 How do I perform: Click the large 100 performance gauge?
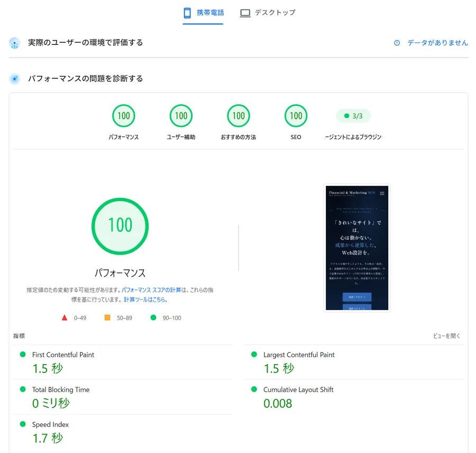pos(120,226)
